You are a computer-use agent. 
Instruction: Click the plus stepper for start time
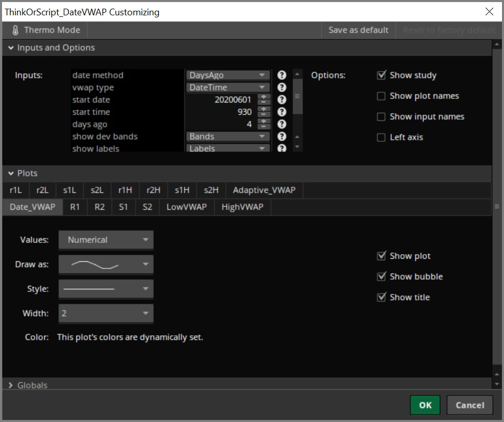click(264, 109)
